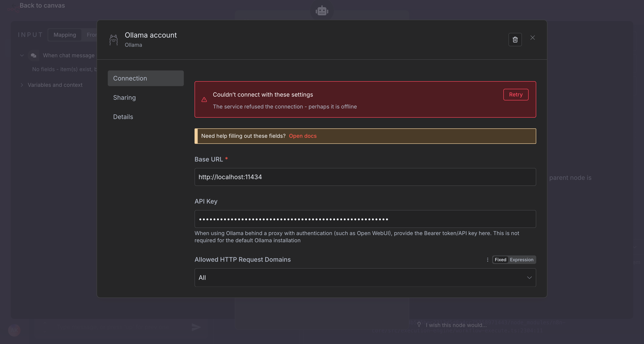Switch to the Sharing tab
The image size is (644, 344).
click(x=124, y=98)
